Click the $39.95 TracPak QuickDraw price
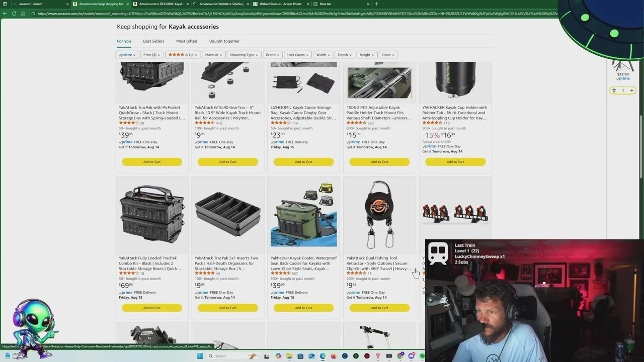Image resolution: width=644 pixels, height=362 pixels. [x=126, y=135]
